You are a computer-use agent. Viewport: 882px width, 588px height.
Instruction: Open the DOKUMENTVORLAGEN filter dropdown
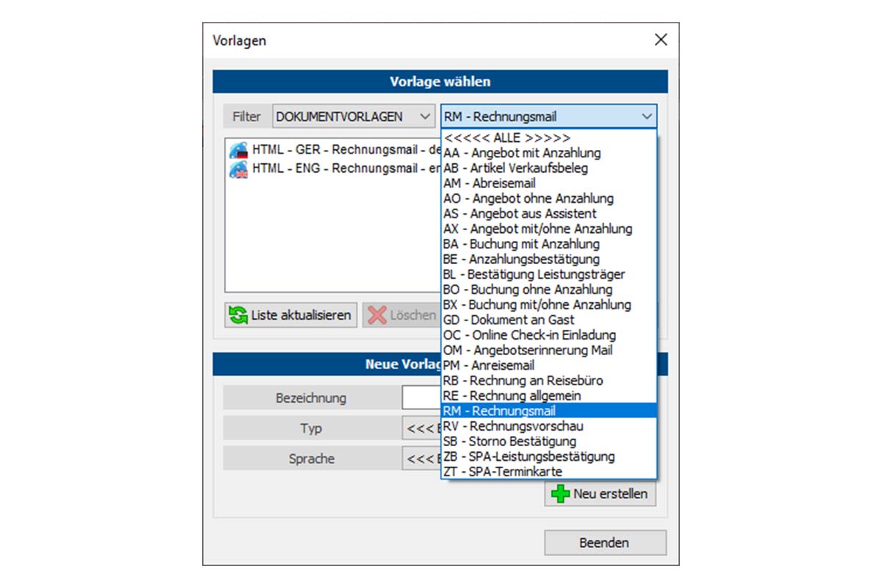[x=425, y=116]
